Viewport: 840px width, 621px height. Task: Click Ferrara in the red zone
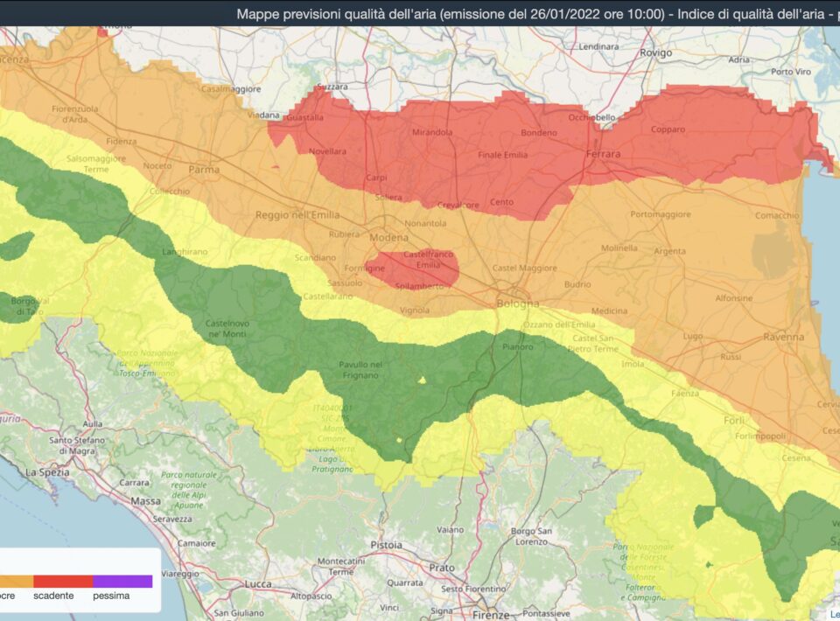(603, 154)
